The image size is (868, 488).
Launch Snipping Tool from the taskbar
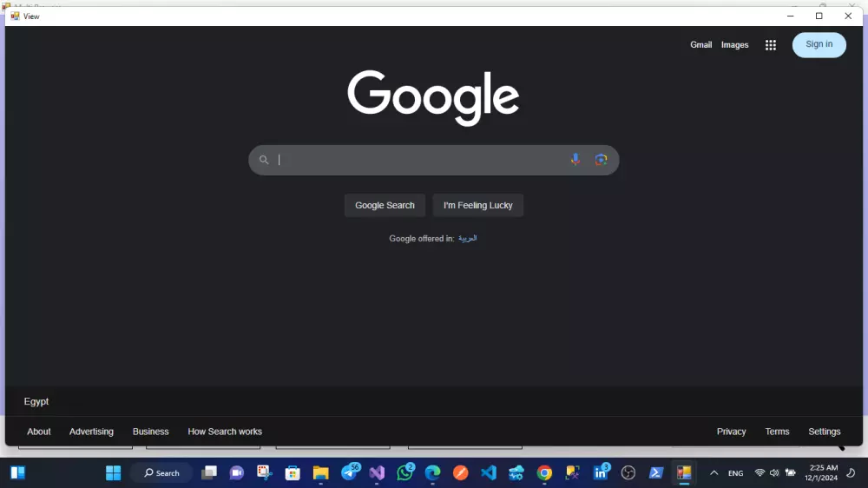click(x=265, y=473)
